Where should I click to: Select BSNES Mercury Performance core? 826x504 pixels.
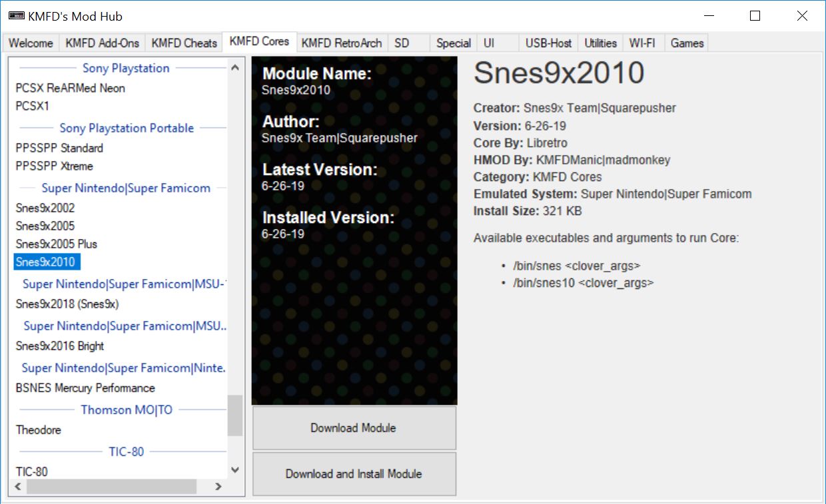[85, 387]
